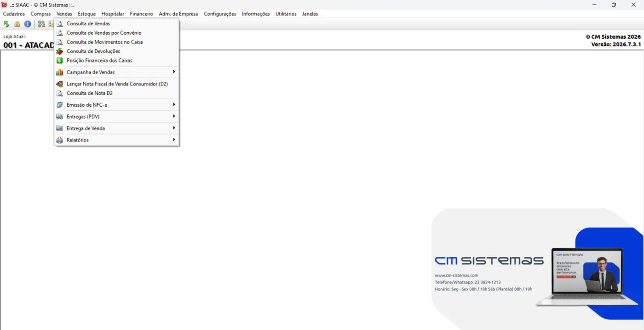The height and width of the screenshot is (330, 644).
Task: Open Consulta de Devoluções menu entry
Action: 116,51
